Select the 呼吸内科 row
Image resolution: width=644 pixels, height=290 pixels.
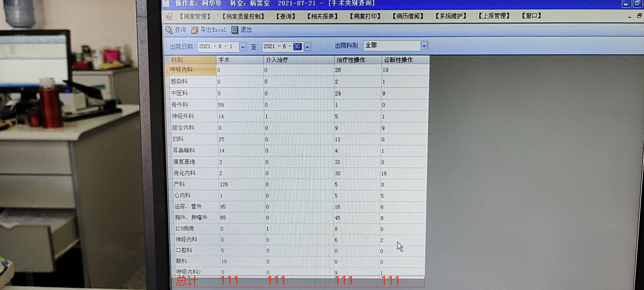pos(298,70)
